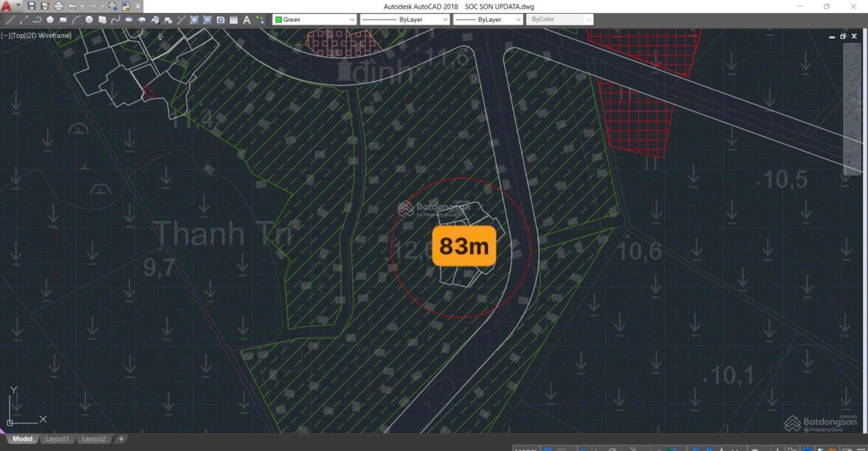Open the 2D Wireframe visual style control

click(x=50, y=35)
